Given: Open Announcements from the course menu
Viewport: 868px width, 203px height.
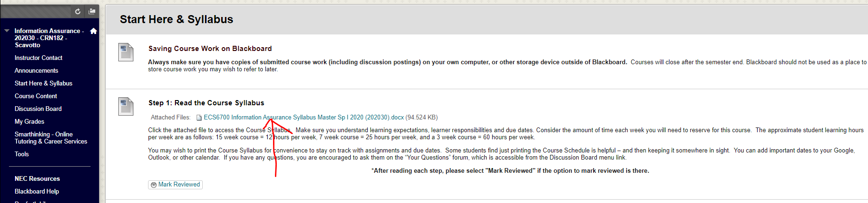Looking at the screenshot, I should [36, 70].
